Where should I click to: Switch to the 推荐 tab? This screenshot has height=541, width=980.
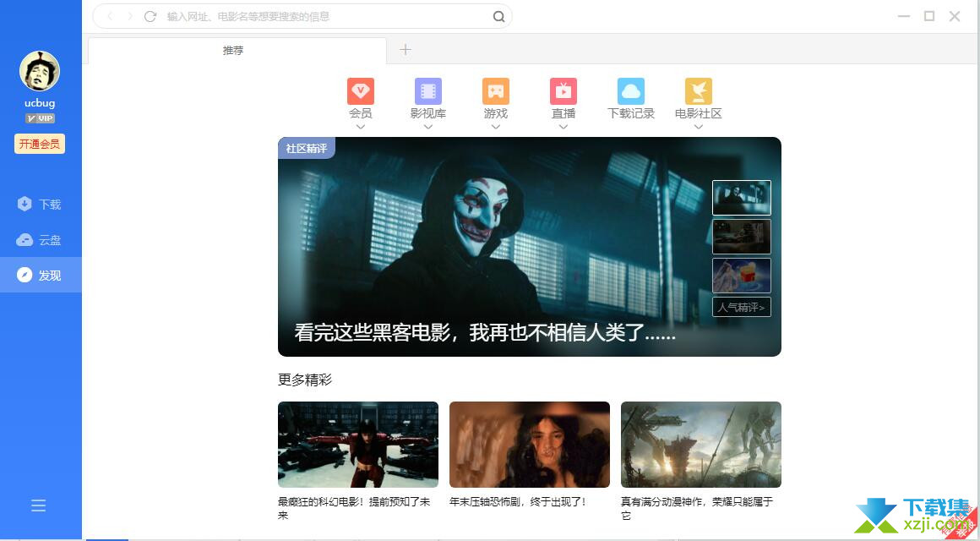237,51
